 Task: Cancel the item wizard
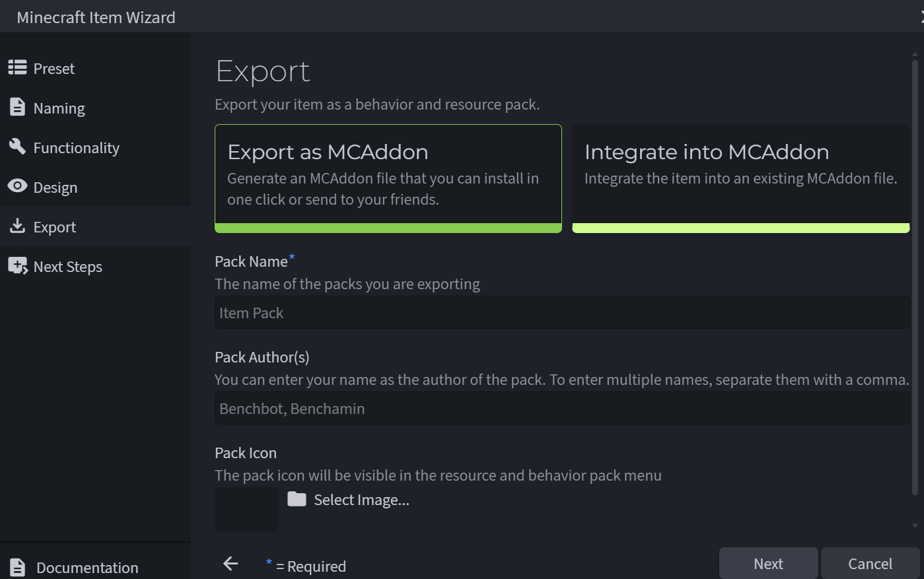pyautogui.click(x=870, y=564)
